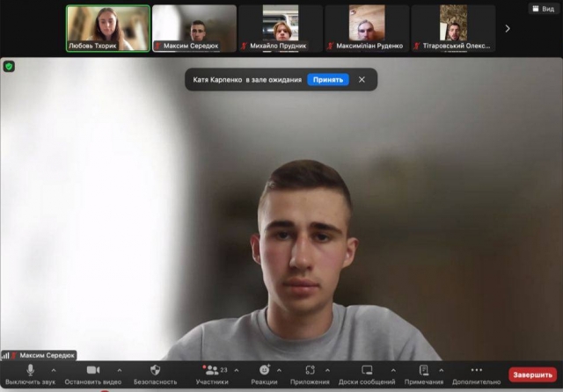Open the Дополнительно three-dots menu

coord(476,374)
